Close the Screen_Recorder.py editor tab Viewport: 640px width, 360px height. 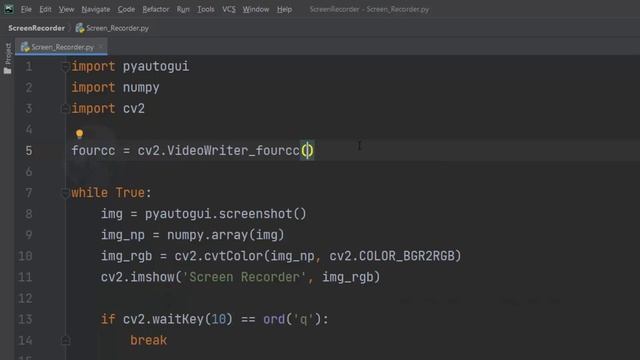point(101,47)
